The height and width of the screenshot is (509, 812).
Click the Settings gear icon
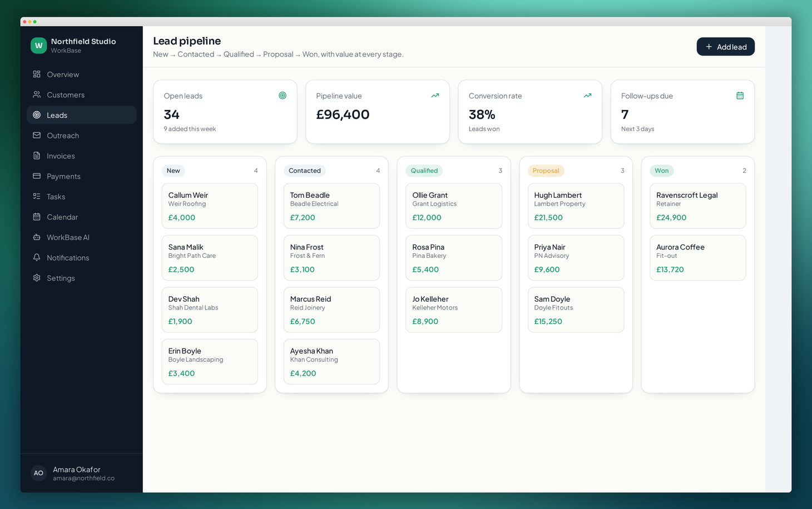[37, 278]
